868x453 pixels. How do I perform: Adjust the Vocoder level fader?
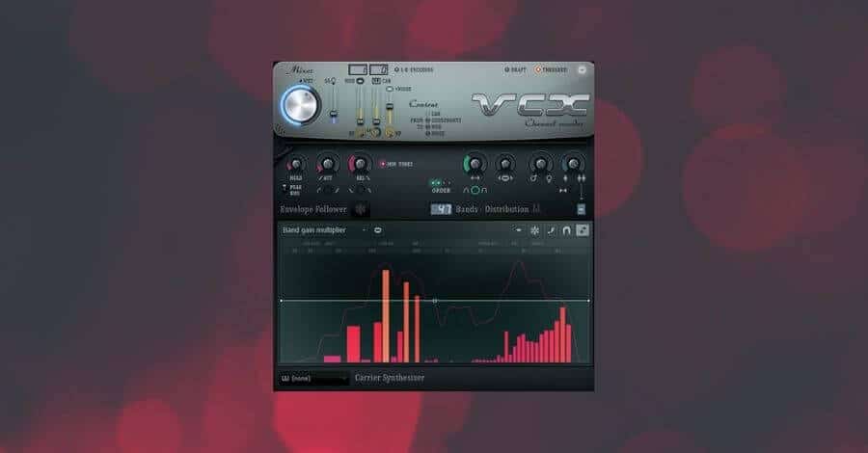[390, 106]
